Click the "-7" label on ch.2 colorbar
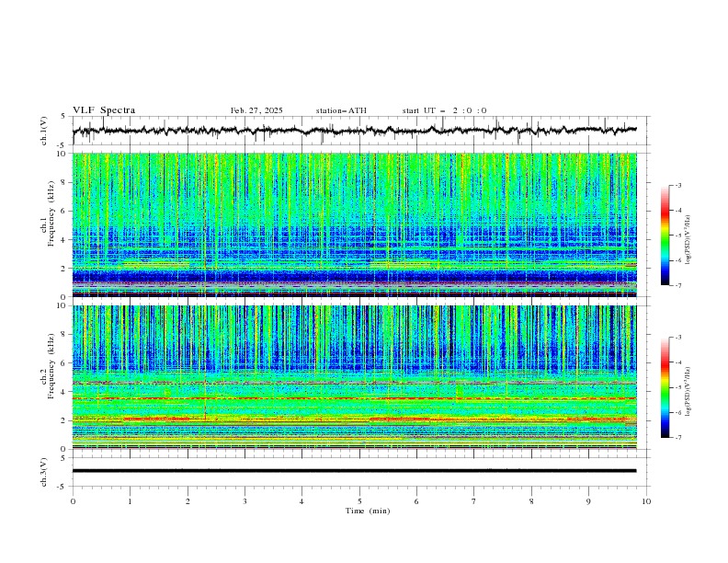The width and height of the screenshot is (728, 563). pyautogui.click(x=677, y=438)
